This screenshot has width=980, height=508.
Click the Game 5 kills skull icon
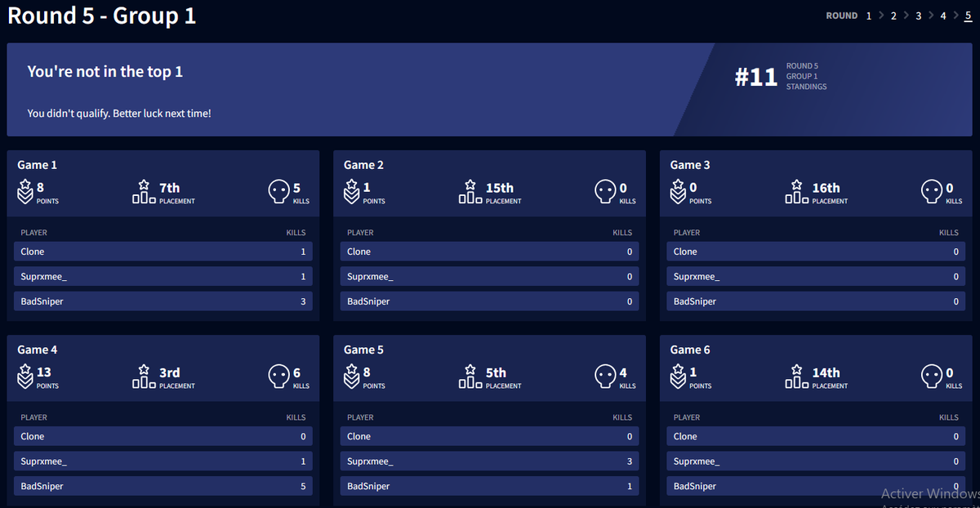605,377
